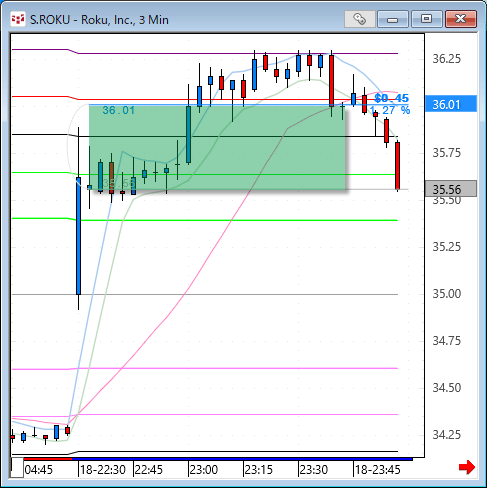Minimize the S.ROKU chart window
This screenshot has height=488, width=487.
(x=393, y=19)
